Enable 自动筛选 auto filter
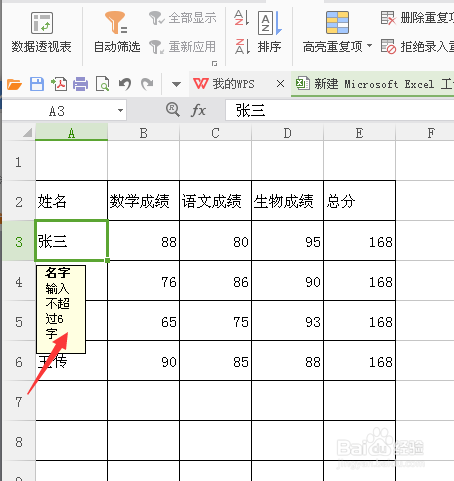Viewport: 454px width, 481px height. click(116, 32)
